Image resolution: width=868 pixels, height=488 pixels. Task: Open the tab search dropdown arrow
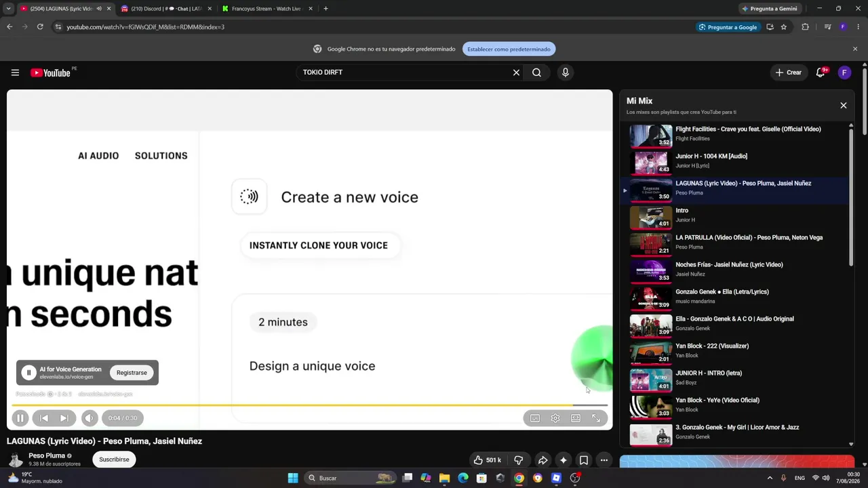8,9
